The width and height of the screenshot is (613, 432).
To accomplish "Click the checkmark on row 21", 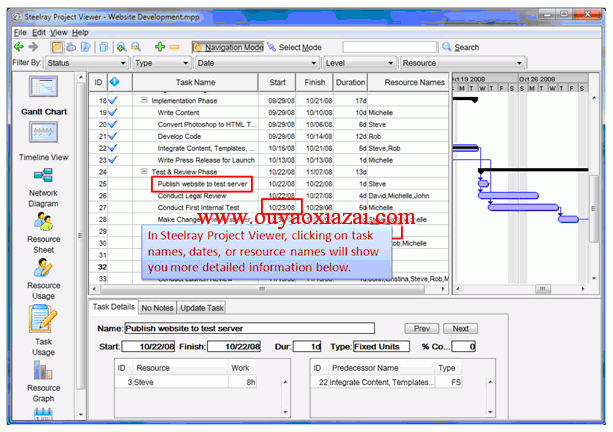I will [x=113, y=136].
